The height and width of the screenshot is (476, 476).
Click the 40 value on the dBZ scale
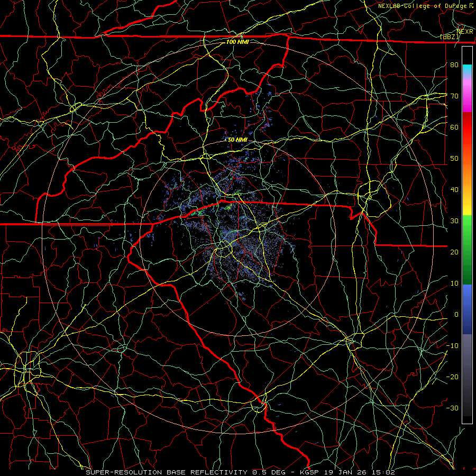[x=454, y=190]
